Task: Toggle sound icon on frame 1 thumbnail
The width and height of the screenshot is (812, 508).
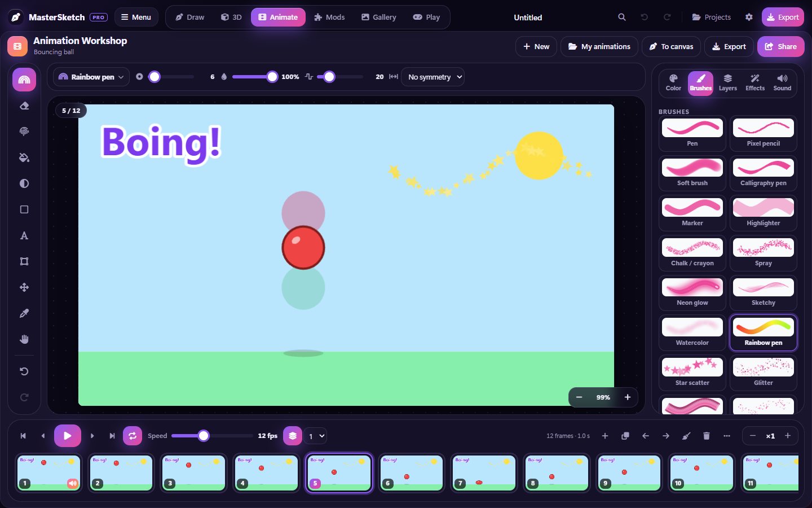Action: 73,483
